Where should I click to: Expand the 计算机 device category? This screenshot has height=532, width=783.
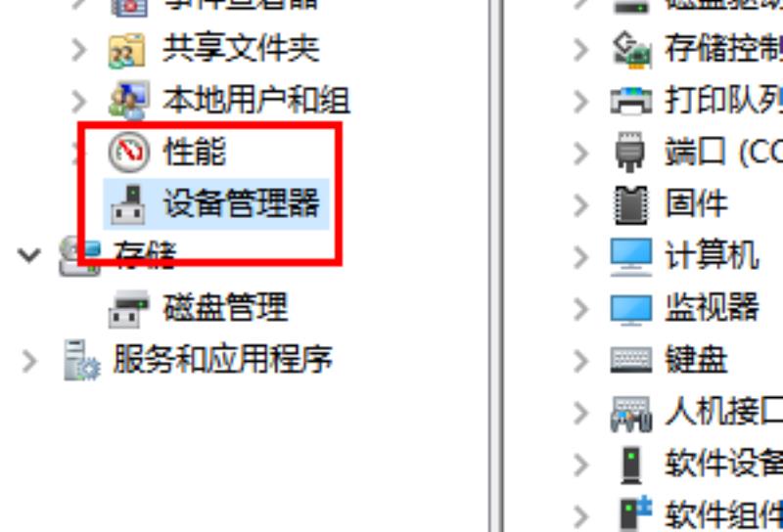point(580,257)
